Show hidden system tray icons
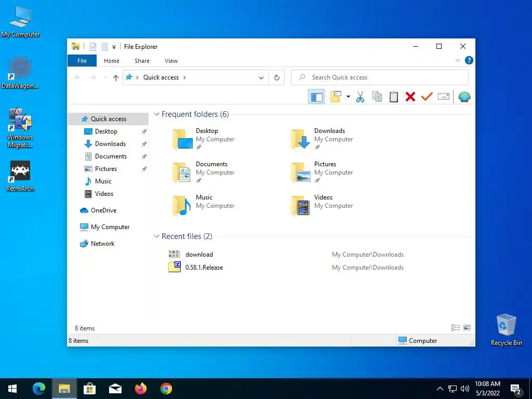The image size is (532, 399). 440,389
